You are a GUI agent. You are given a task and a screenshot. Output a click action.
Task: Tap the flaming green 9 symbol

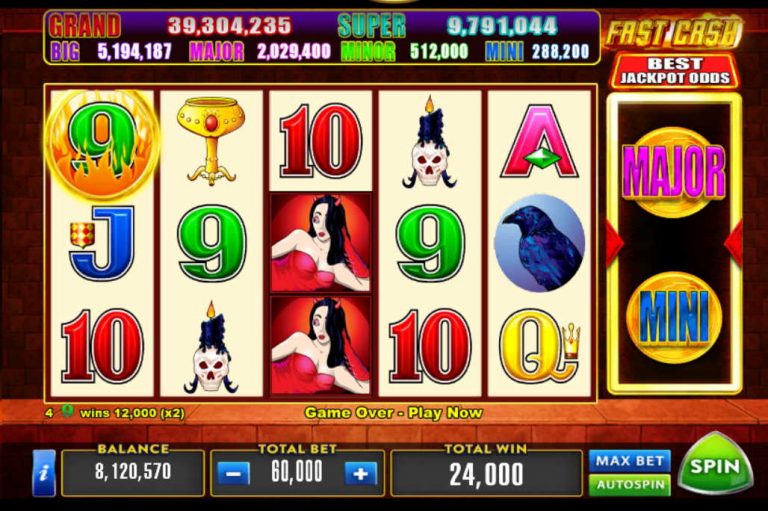103,143
